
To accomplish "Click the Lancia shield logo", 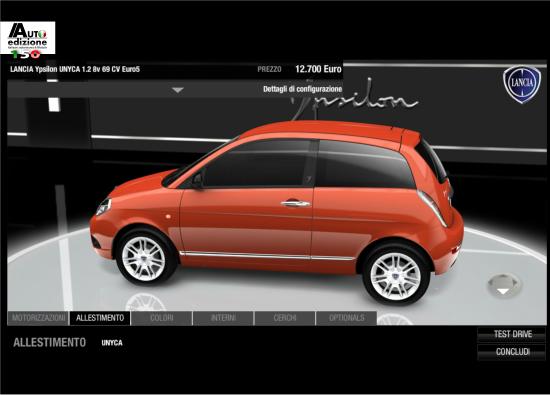I will 522,84.
